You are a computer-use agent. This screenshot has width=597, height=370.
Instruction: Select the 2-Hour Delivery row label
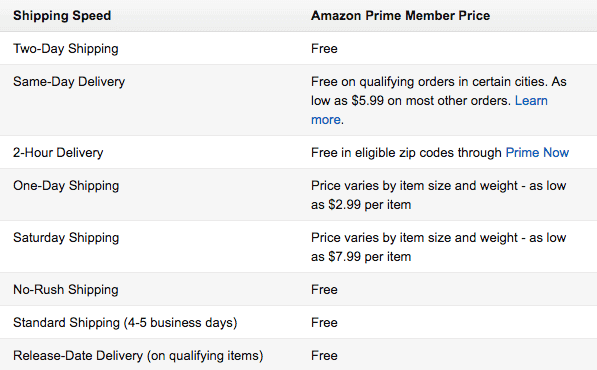click(x=58, y=153)
